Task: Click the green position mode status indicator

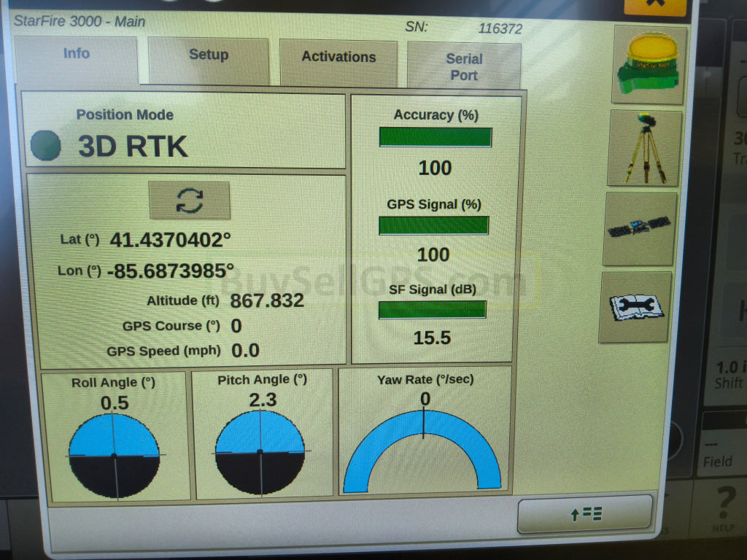Action: tap(46, 146)
